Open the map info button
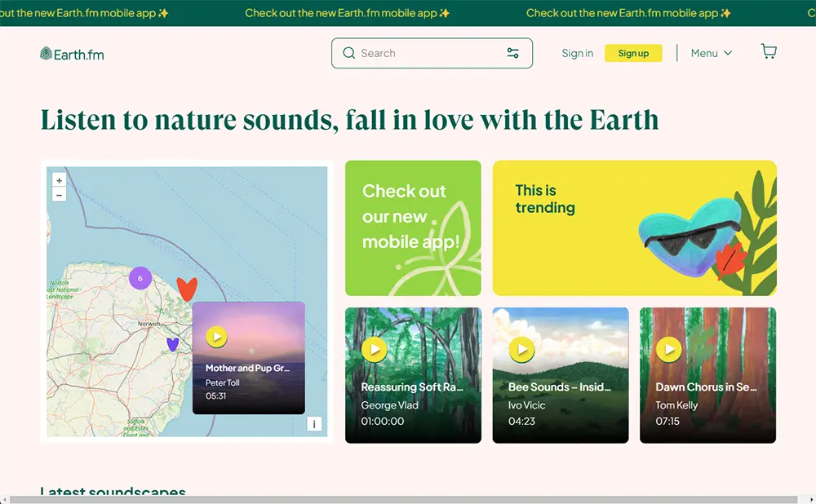The height and width of the screenshot is (504, 816). point(314,424)
